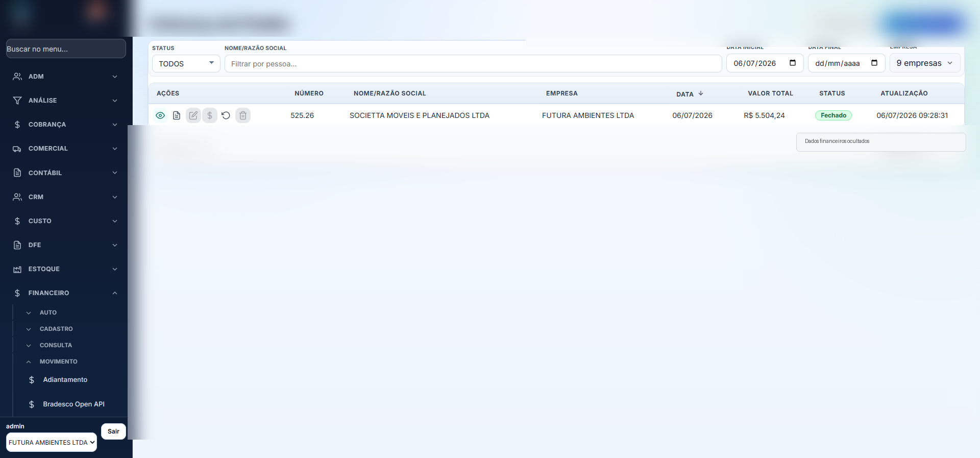Click the eye icon to view record 525.26
The image size is (980, 458).
point(160,115)
